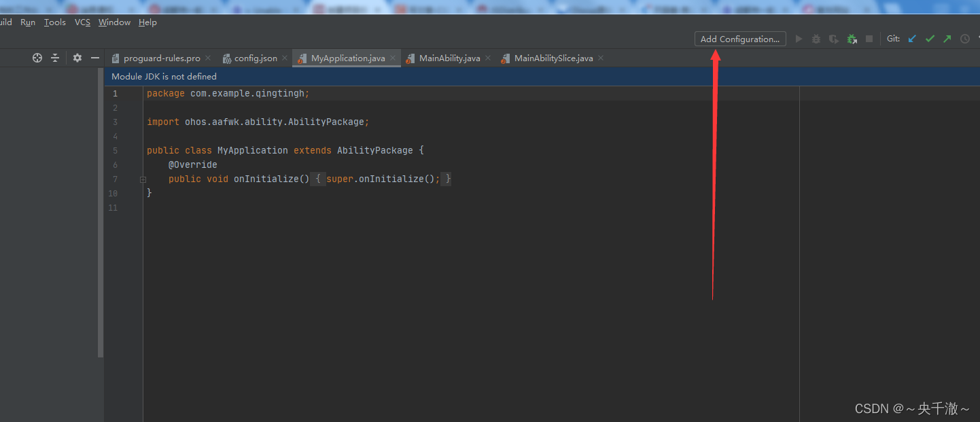Close the MyApplication.java tab
980x422 pixels.
[393, 58]
